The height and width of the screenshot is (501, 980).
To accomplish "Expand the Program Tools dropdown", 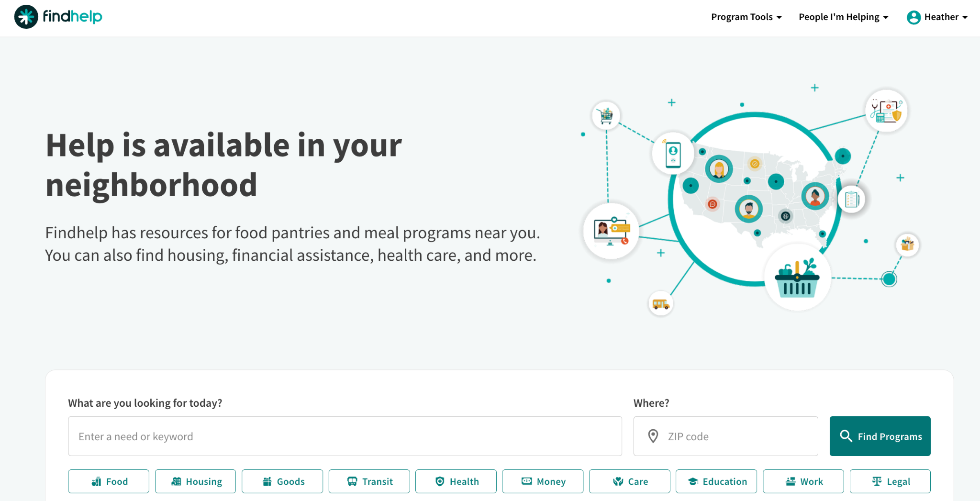I will pyautogui.click(x=746, y=17).
